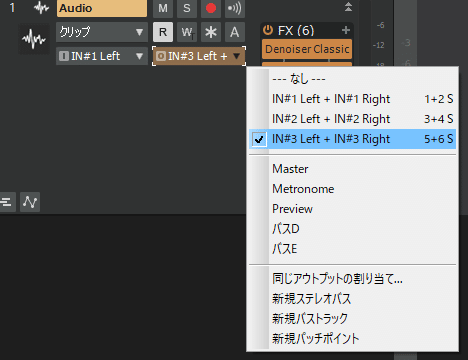Screen dimensions: 468x360
Task: Toggle FX chain power icon
Action: pos(268,30)
